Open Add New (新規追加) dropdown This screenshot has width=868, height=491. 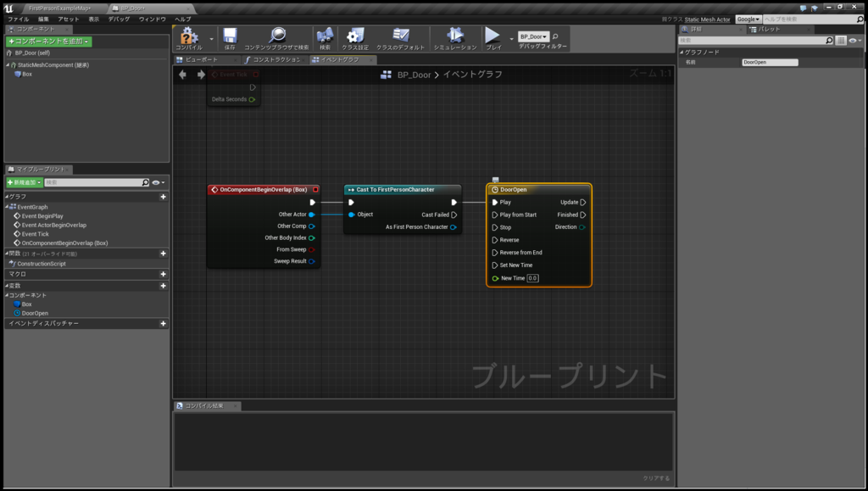pyautogui.click(x=25, y=182)
